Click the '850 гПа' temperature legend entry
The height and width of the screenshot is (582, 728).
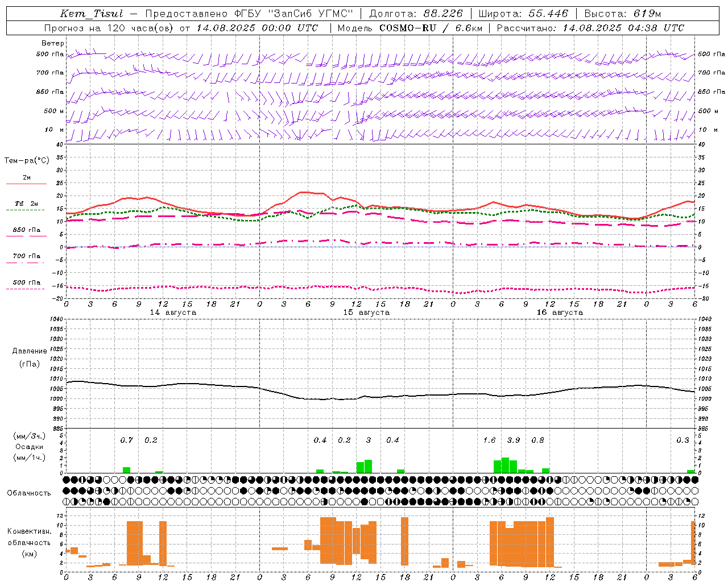(27, 230)
